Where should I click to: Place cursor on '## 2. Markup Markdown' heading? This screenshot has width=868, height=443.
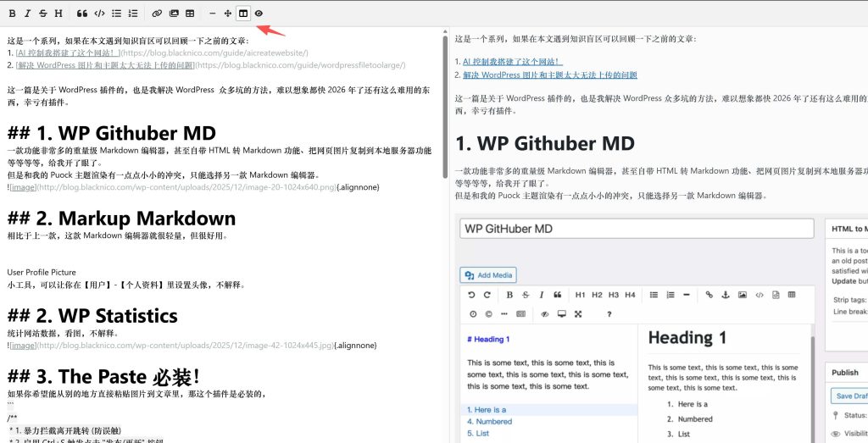click(x=121, y=218)
